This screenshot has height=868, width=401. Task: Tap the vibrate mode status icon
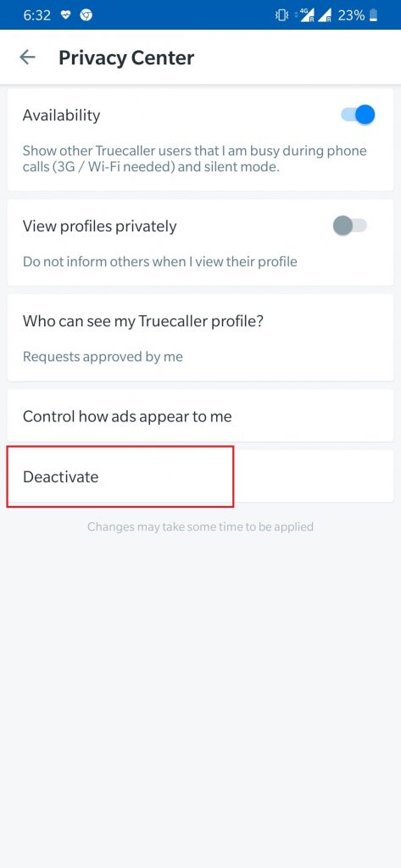coord(281,15)
